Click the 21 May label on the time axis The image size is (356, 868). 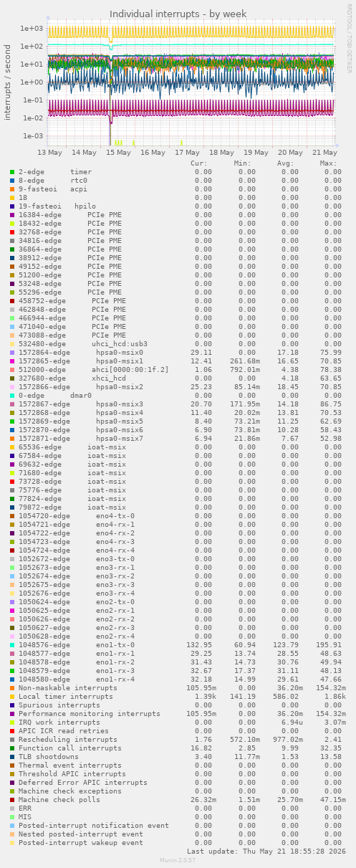(325, 153)
